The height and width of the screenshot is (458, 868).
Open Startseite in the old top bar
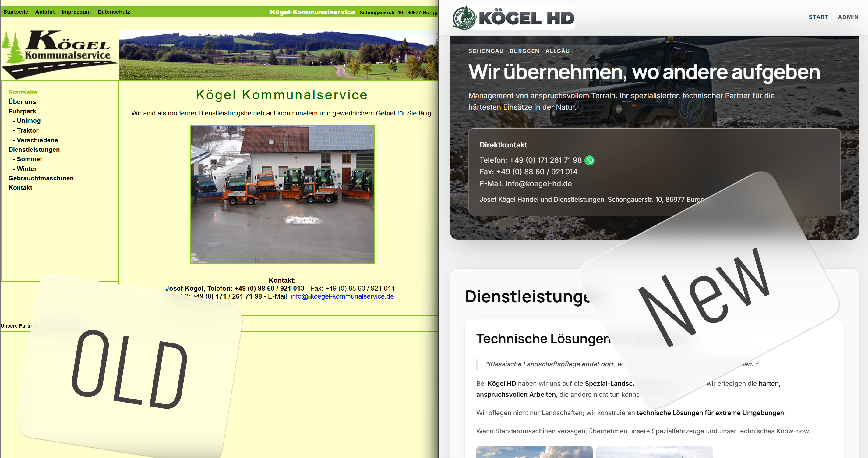point(16,12)
